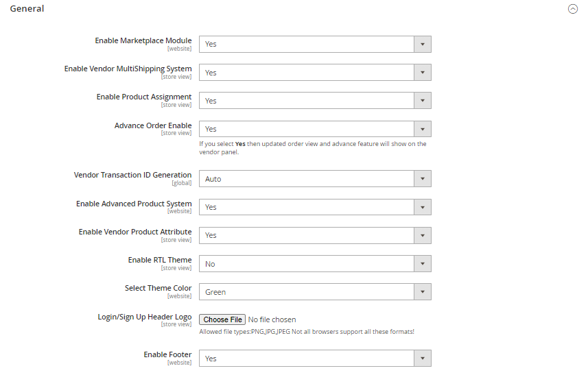Click Select Theme Color arrow button
Viewport: 588px width, 375px height.
[x=423, y=292]
